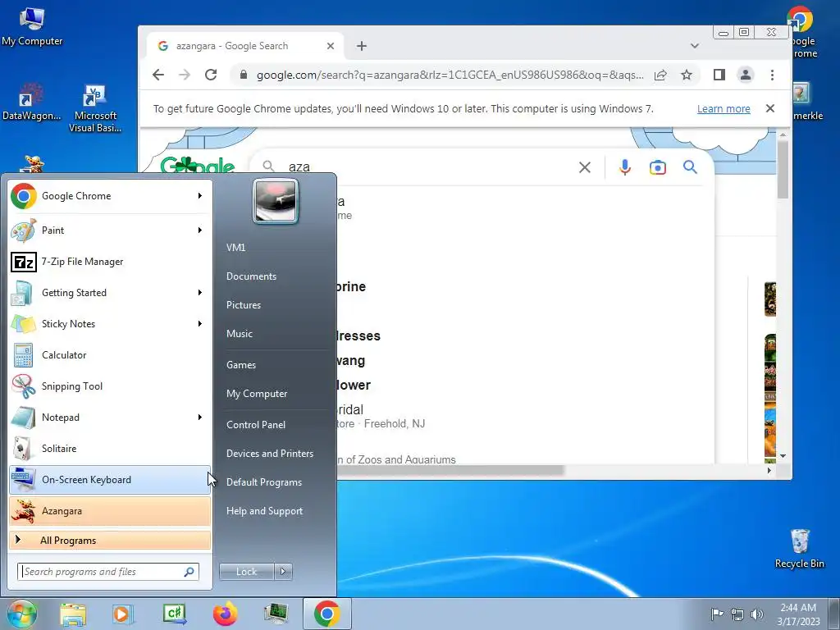Open Music library
Image resolution: width=840 pixels, height=630 pixels.
pyautogui.click(x=240, y=334)
